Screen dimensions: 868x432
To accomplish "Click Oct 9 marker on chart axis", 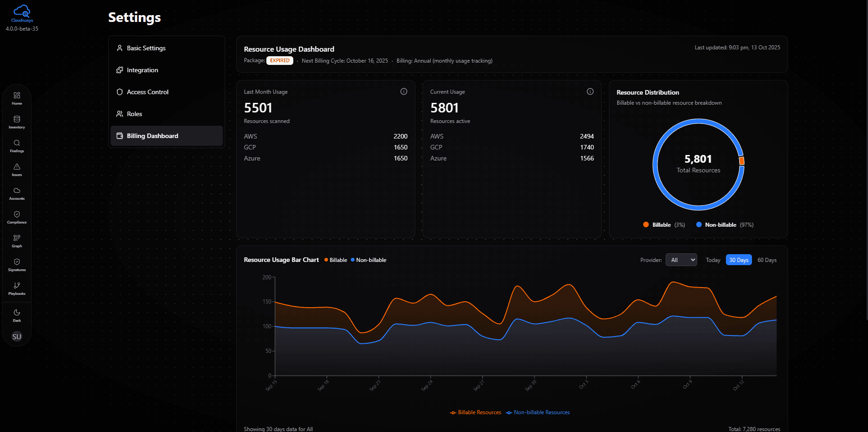I will 688,384.
